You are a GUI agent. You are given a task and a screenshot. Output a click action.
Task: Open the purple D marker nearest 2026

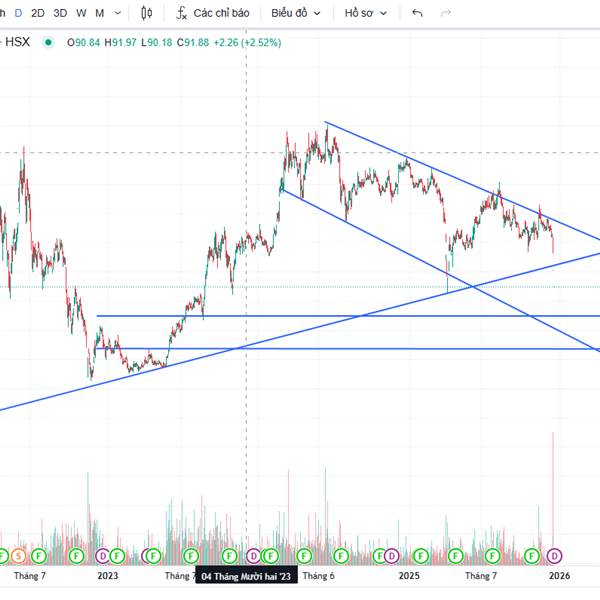[554, 556]
